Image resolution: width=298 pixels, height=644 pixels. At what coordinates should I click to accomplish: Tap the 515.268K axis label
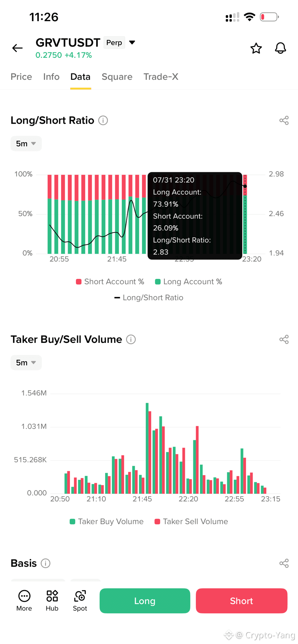[x=30, y=460]
